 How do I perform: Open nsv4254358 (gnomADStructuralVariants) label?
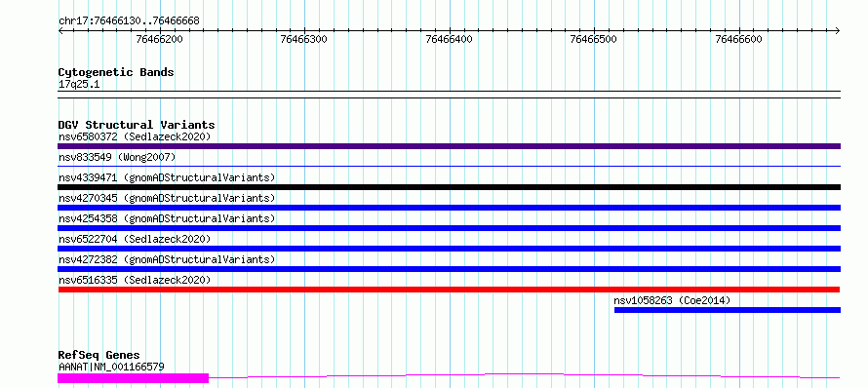coord(167,218)
